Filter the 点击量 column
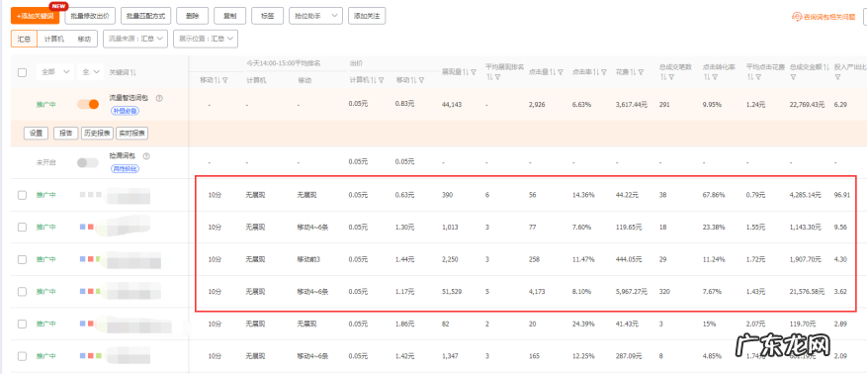 tap(560, 72)
